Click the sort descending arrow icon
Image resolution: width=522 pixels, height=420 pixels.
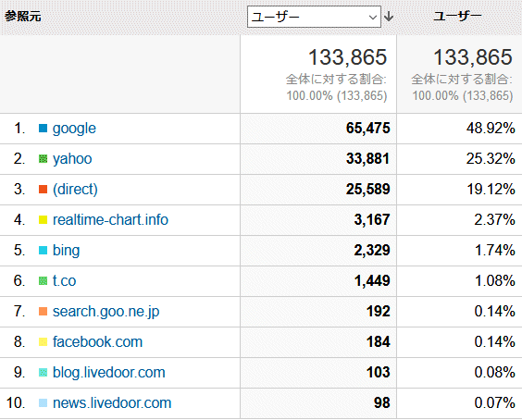[x=389, y=17]
